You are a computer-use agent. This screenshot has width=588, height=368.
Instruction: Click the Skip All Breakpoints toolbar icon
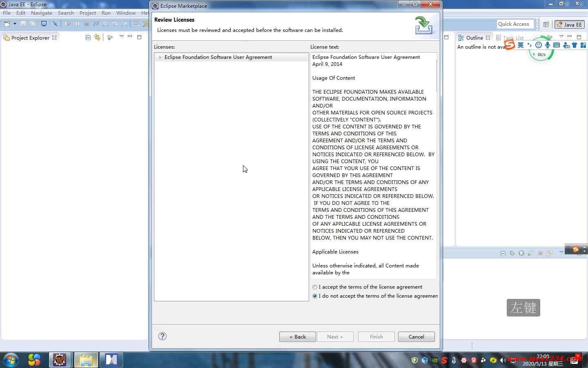[55, 24]
